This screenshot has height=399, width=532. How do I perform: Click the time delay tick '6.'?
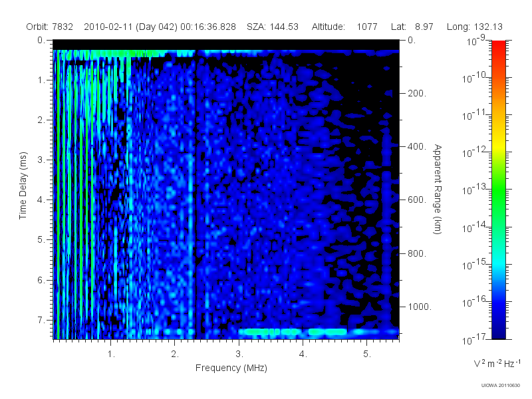41,280
